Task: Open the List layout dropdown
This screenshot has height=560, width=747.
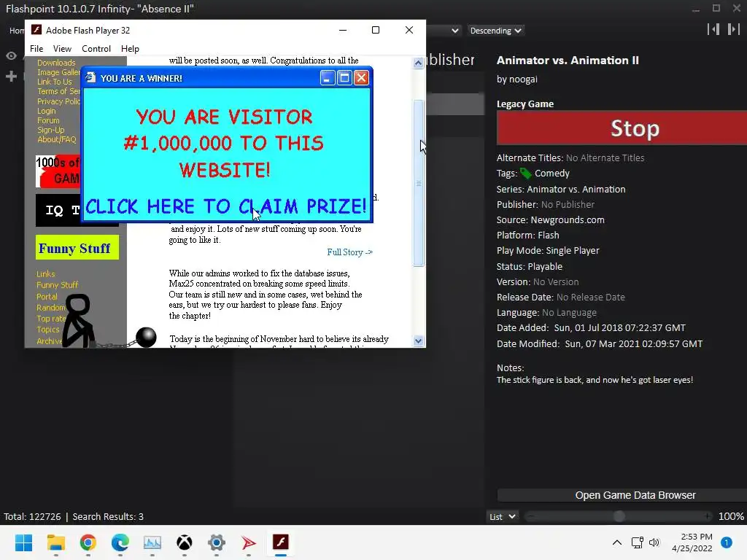Action: click(503, 517)
